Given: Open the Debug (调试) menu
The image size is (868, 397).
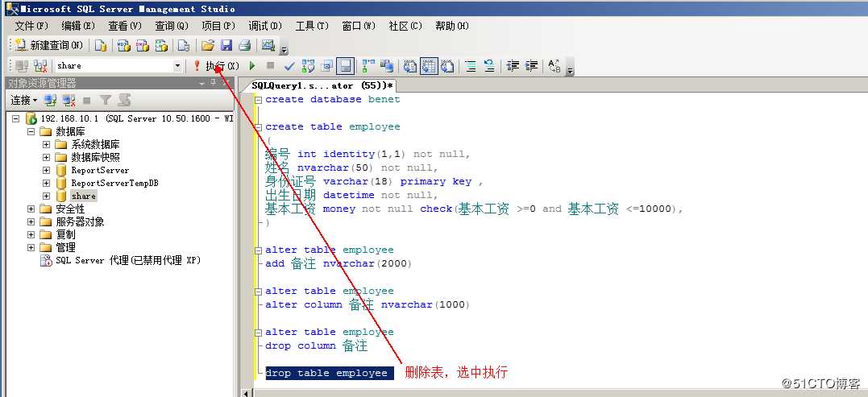Looking at the screenshot, I should click(x=264, y=26).
